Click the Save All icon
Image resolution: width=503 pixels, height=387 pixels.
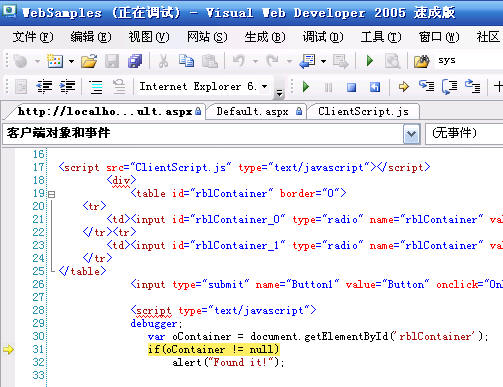pos(135,61)
